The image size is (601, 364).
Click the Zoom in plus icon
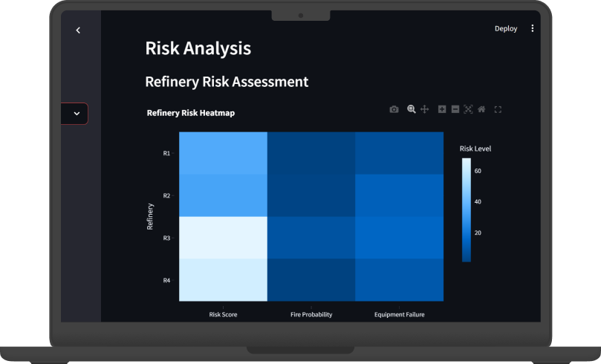pyautogui.click(x=442, y=109)
